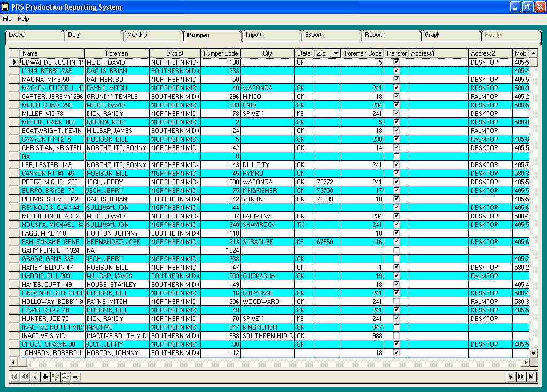Jump to the last record icon

(x=530, y=377)
